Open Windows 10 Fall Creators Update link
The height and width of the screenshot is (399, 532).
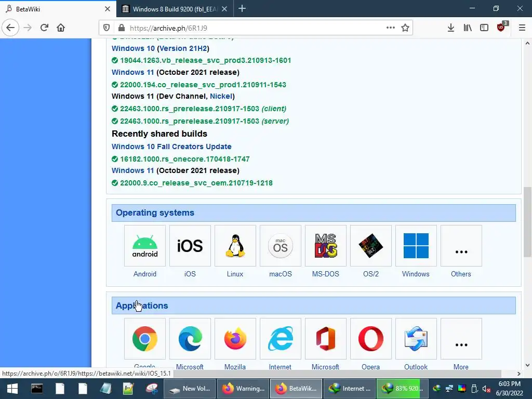[x=171, y=147]
